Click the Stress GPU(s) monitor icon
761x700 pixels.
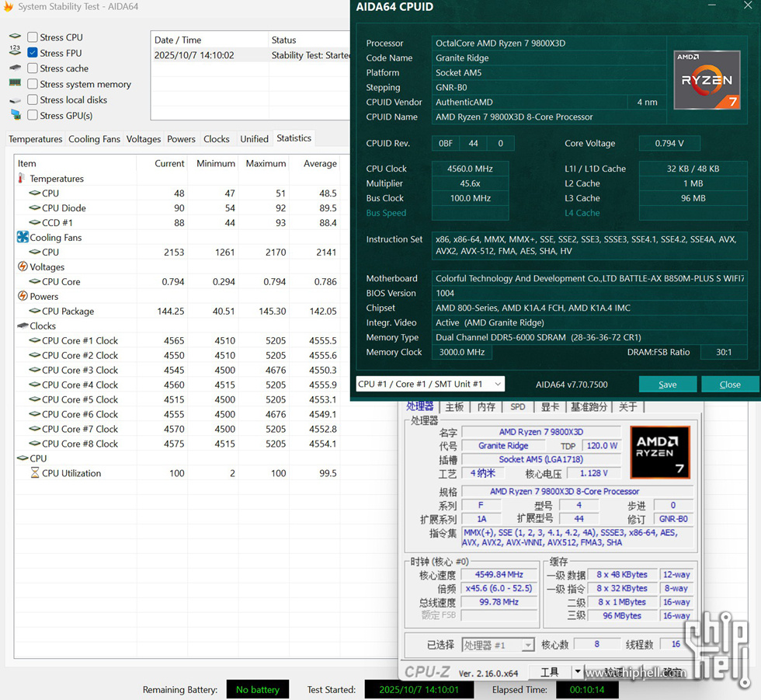[x=16, y=115]
